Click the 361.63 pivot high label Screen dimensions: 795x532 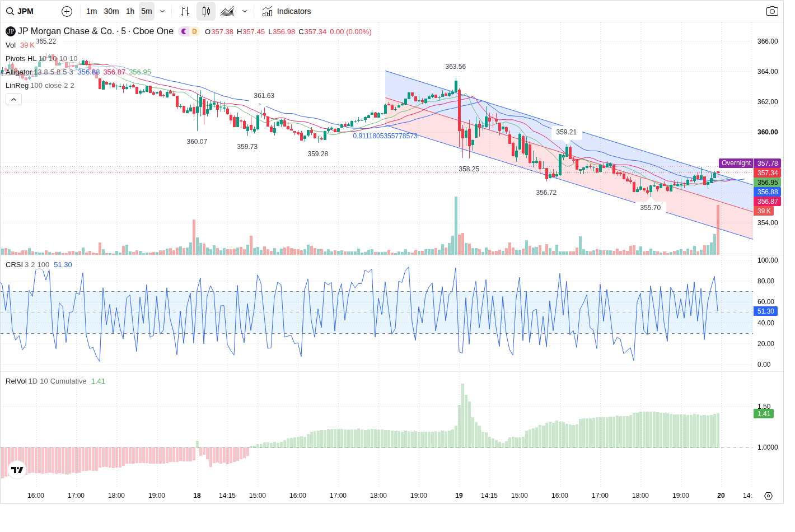[x=264, y=96]
